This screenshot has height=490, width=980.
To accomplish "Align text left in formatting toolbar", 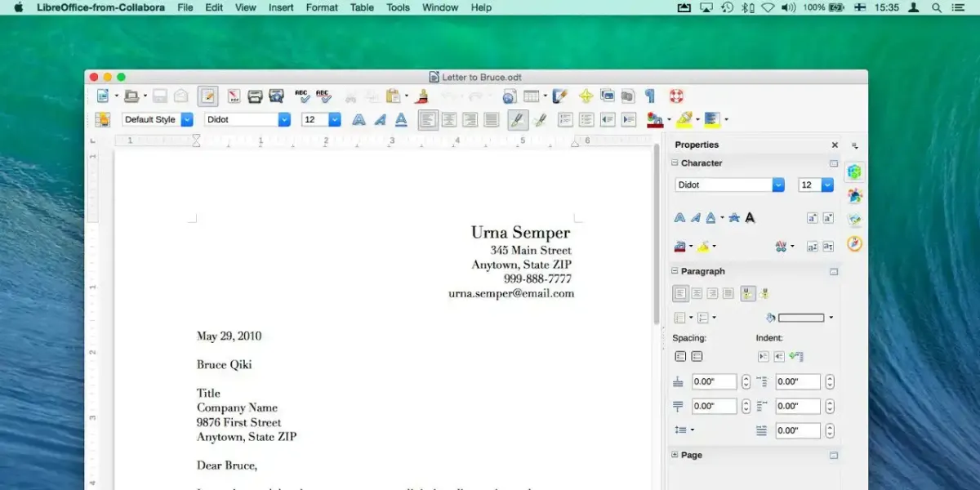I will pyautogui.click(x=428, y=120).
